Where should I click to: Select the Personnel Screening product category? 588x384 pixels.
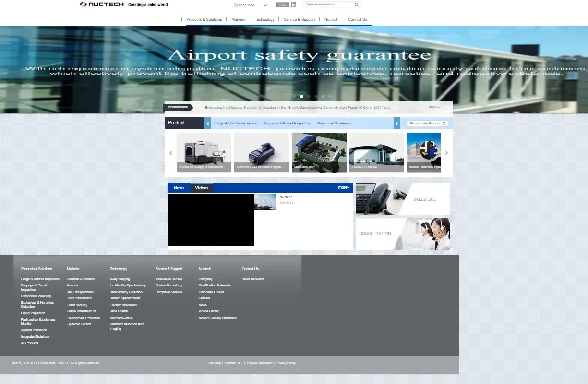click(334, 124)
